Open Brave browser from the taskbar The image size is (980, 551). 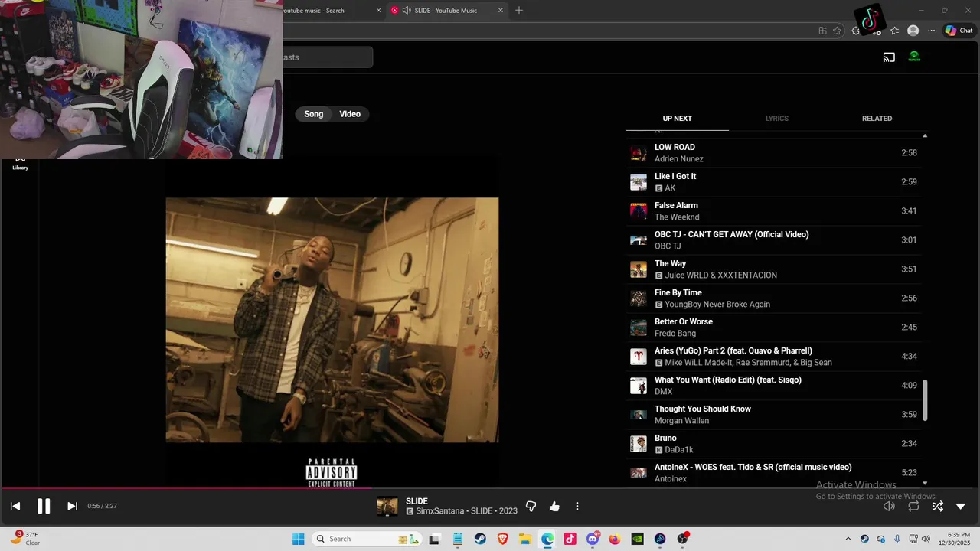(503, 539)
